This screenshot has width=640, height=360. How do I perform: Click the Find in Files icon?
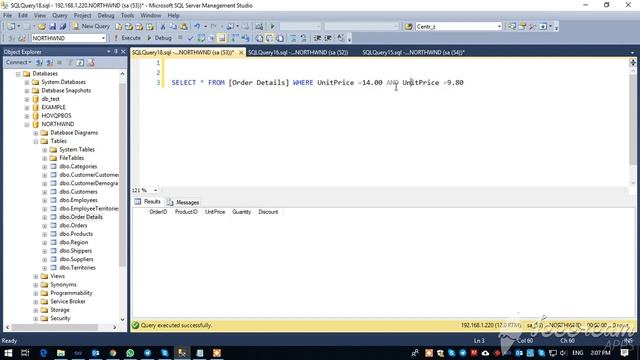coord(409,27)
